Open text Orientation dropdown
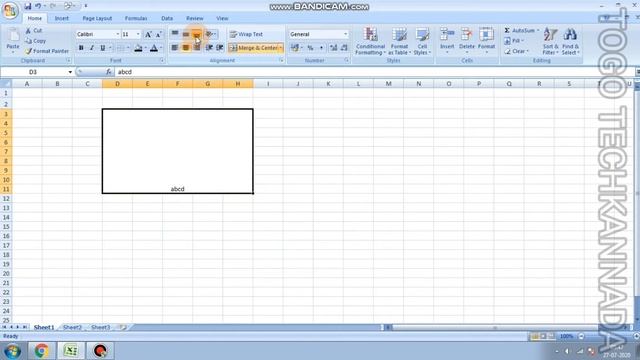The image size is (640, 360). click(210, 34)
